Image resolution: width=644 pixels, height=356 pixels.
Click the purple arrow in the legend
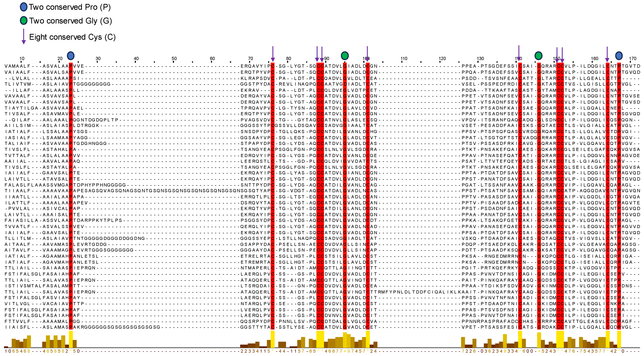tap(24, 37)
